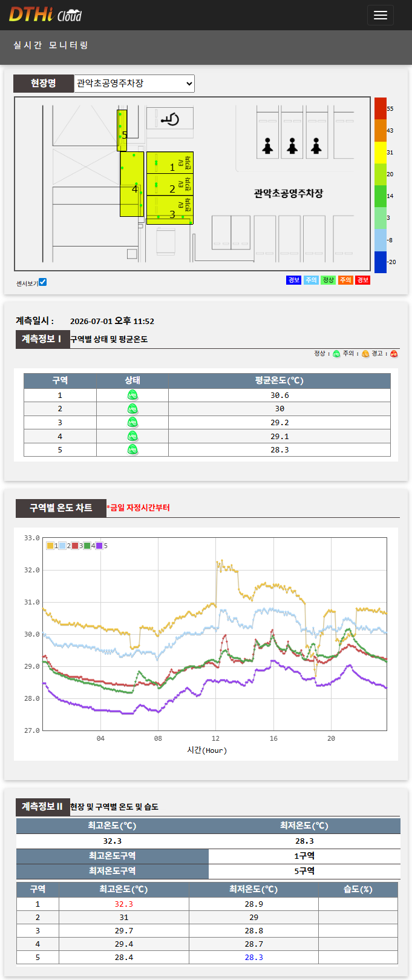Viewport: 412px width, 980px height.
Task: Click the 계측정보 I section heading
Action: [x=42, y=339]
